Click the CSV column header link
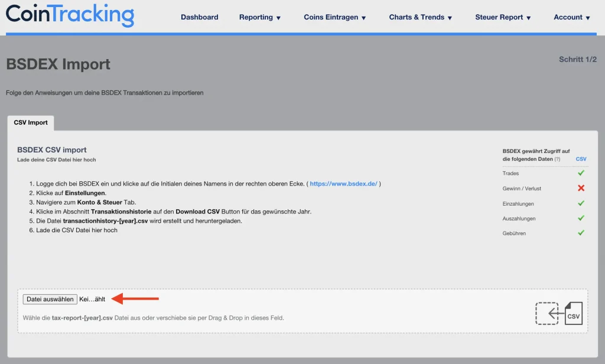 tap(581, 160)
